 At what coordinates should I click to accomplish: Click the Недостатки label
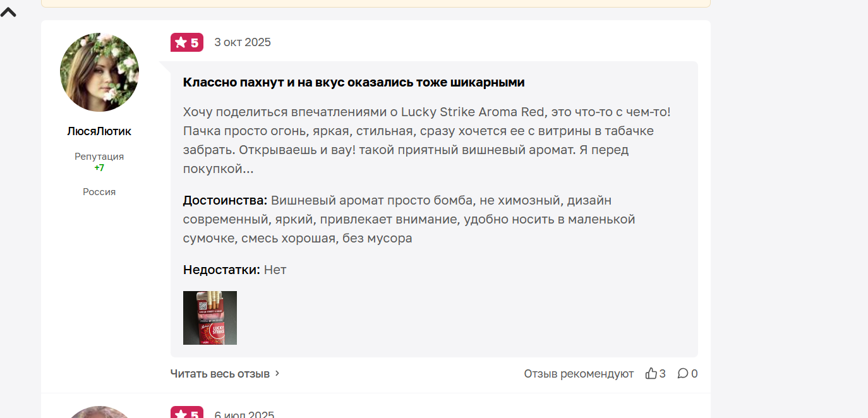222,270
